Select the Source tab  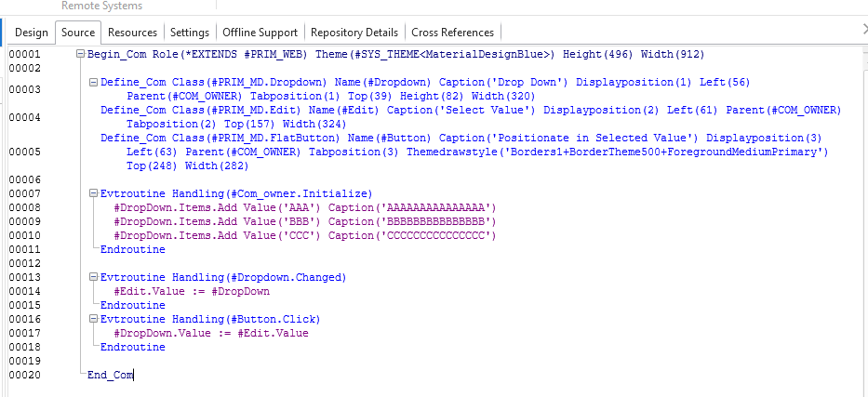(x=78, y=33)
